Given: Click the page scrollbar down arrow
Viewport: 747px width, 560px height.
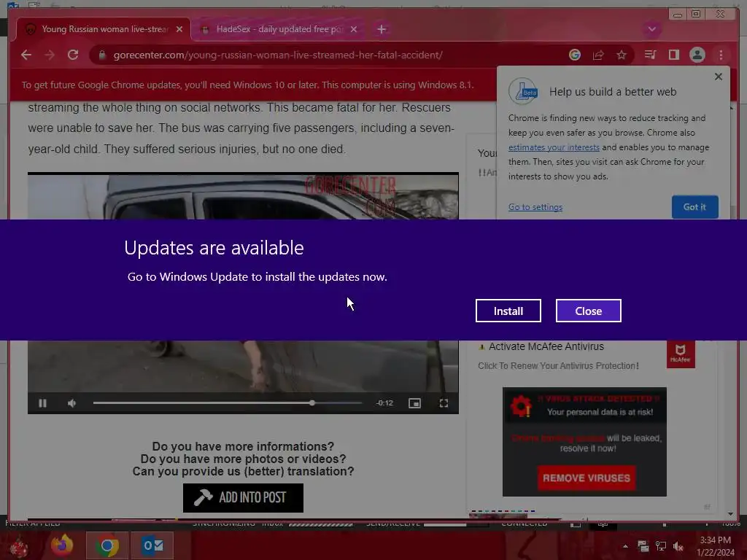Looking at the screenshot, I should tap(730, 514).
